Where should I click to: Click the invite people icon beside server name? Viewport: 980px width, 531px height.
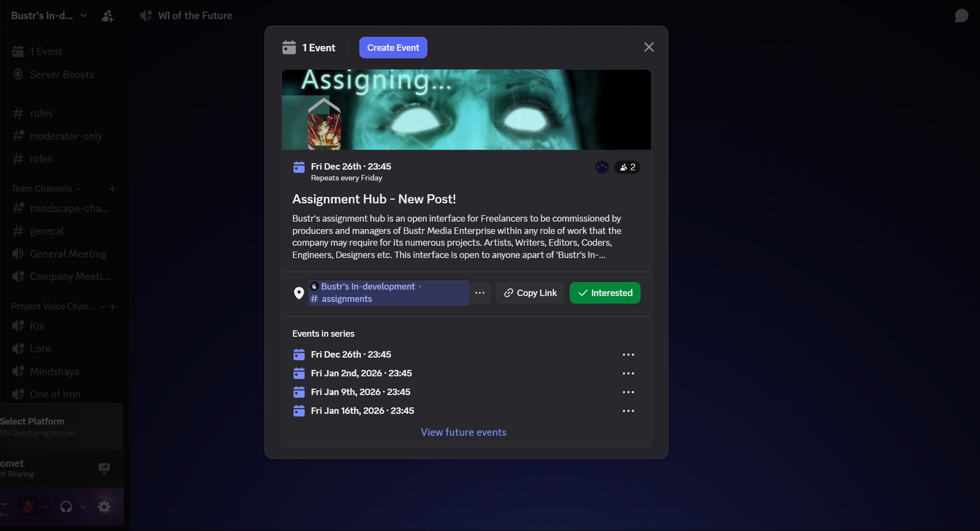pyautogui.click(x=108, y=16)
